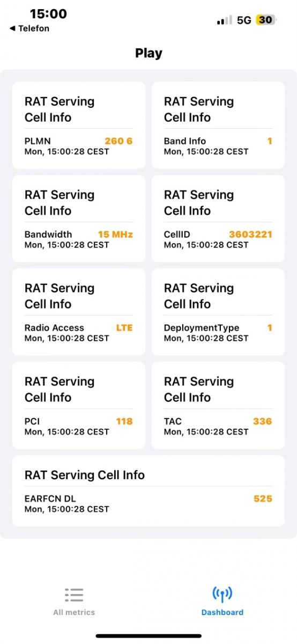Screen dimensions: 297x644
Task: Switch to Dashboard tab label
Action: point(222,612)
